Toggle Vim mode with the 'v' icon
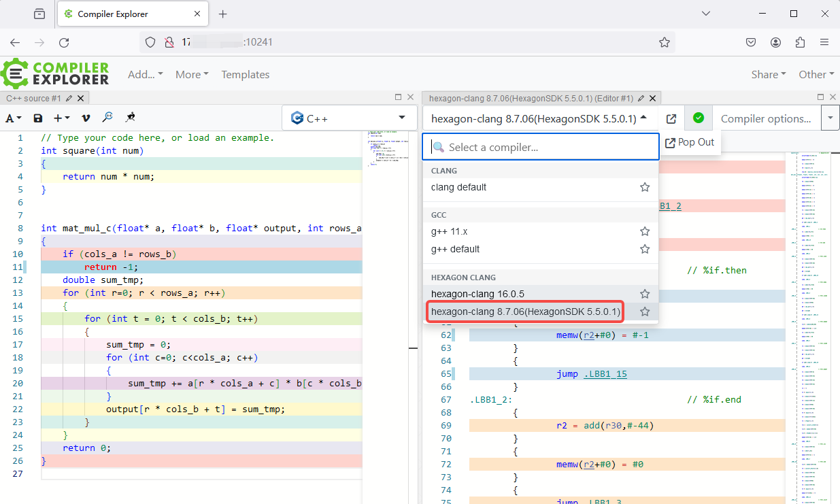Viewport: 840px width, 504px height. tap(84, 118)
